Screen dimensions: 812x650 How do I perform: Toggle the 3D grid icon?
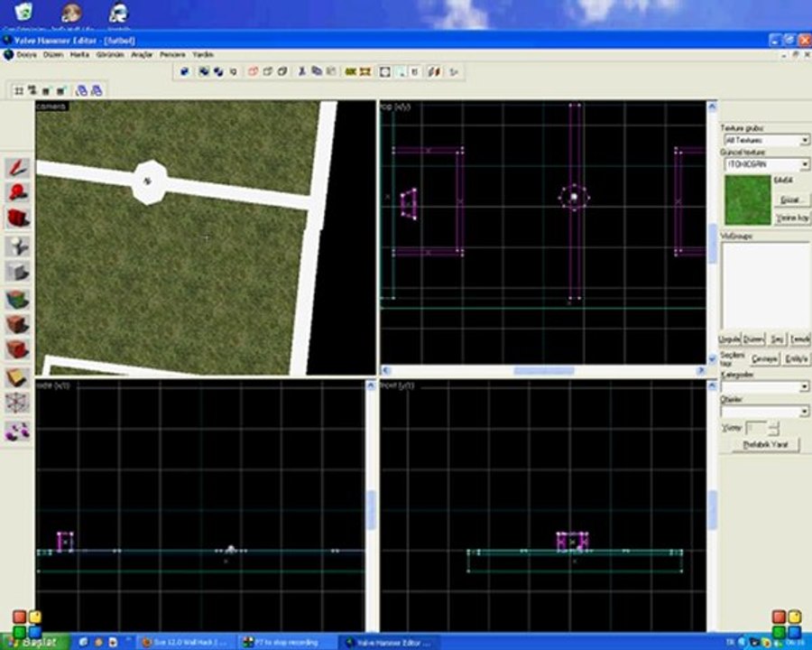coord(32,90)
